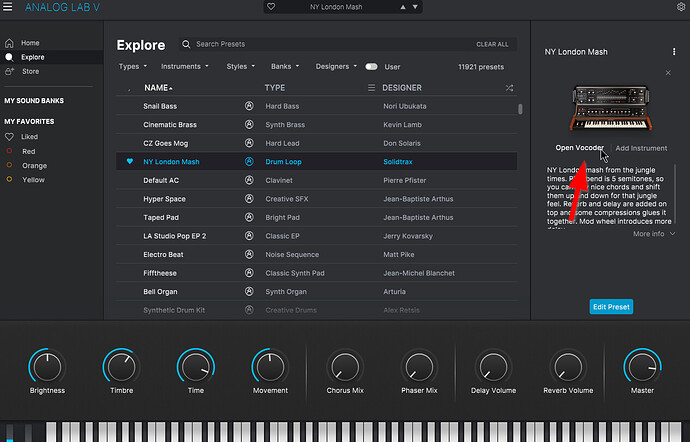Viewport: 690px width, 442px height.
Task: Click Arturia icon on Fifftheese row
Action: point(249,273)
